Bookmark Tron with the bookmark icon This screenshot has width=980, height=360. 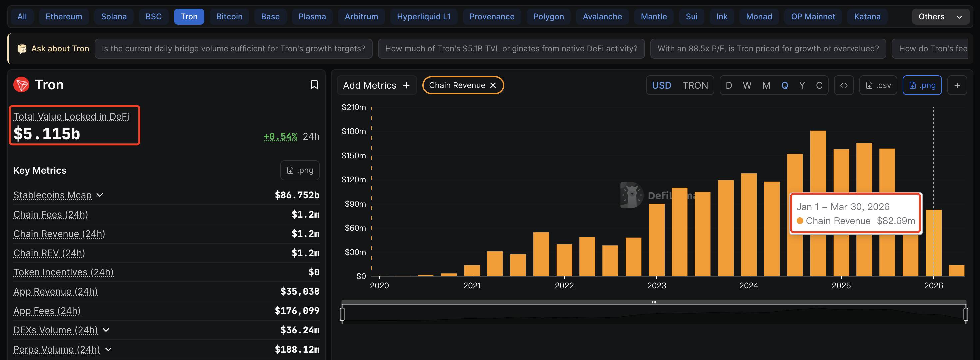[x=314, y=85]
